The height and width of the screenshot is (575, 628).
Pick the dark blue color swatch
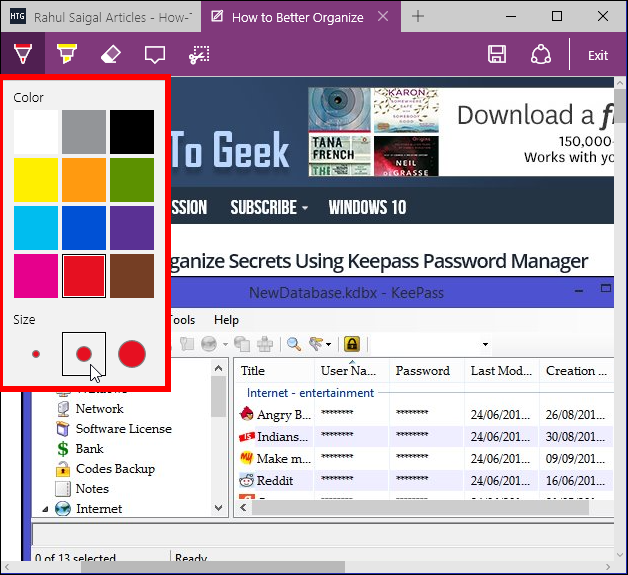(84, 228)
